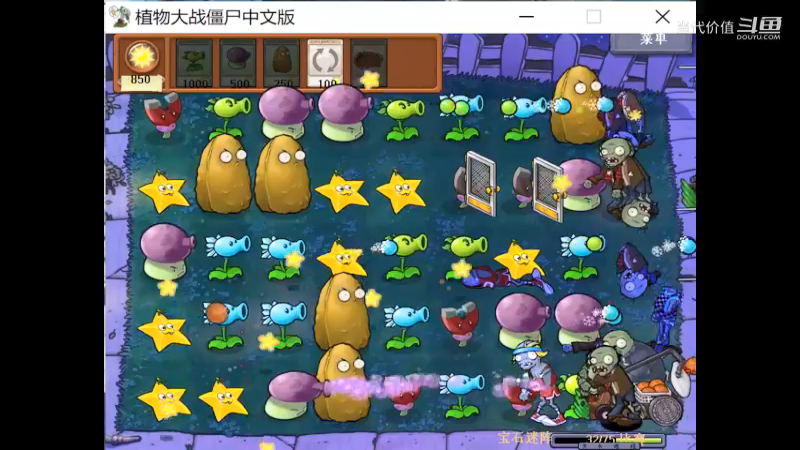Click the headband pogo zombie in bottom row

(x=536, y=383)
